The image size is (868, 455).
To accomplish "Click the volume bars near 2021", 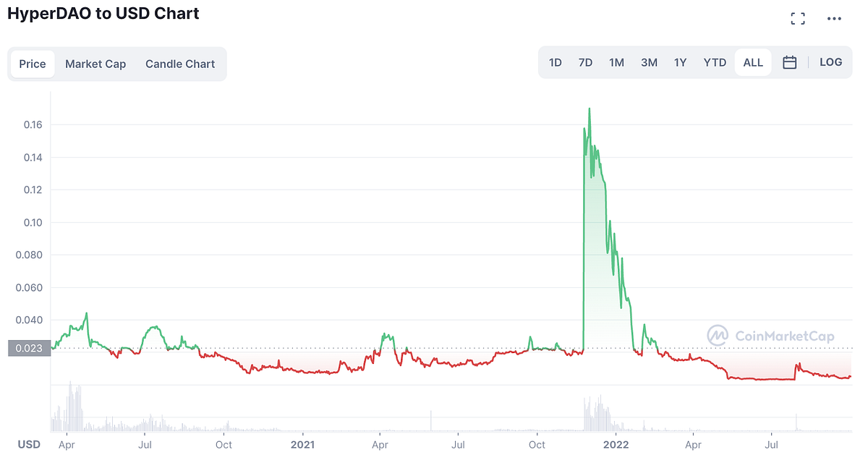I will (302, 430).
